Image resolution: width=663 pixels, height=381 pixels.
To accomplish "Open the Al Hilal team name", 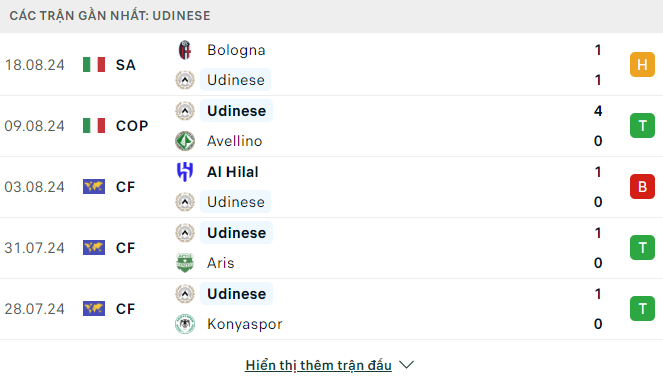I will pos(233,172).
